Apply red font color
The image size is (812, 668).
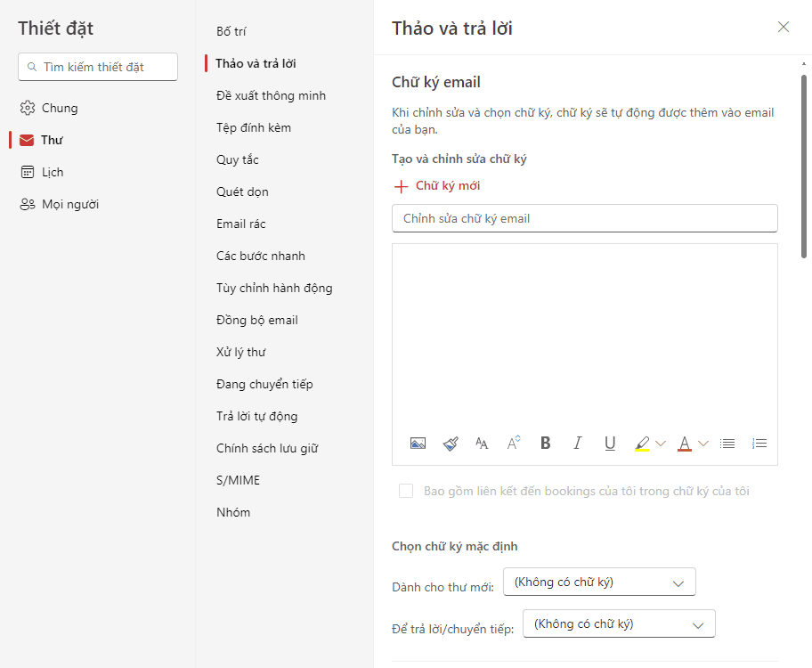pyautogui.click(x=685, y=444)
